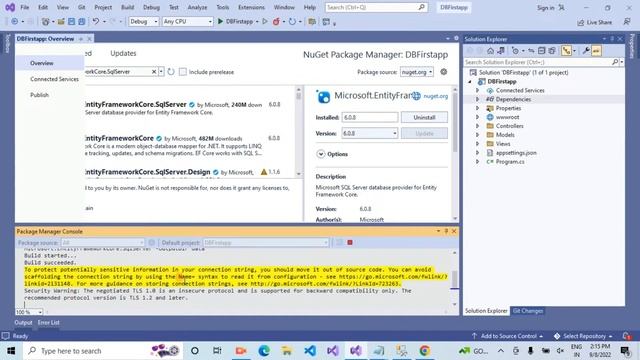Viewport: 640px width, 360px height.
Task: Click the Save icon in toolbar
Action: coord(71,22)
